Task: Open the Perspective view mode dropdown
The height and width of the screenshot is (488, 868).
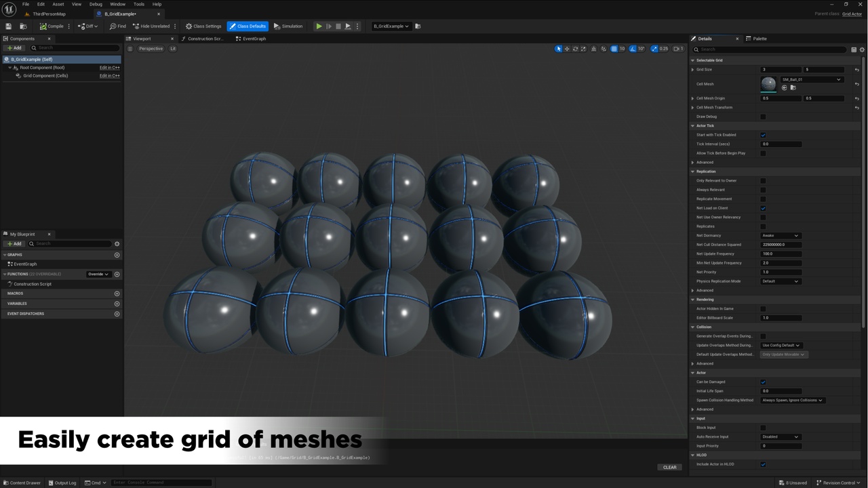Action: tap(151, 49)
